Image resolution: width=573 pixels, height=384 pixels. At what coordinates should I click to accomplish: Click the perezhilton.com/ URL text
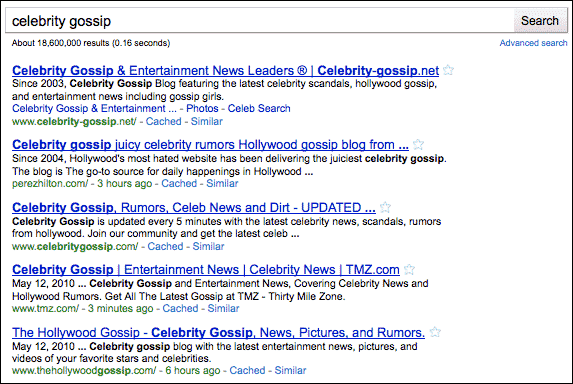[x=50, y=183]
